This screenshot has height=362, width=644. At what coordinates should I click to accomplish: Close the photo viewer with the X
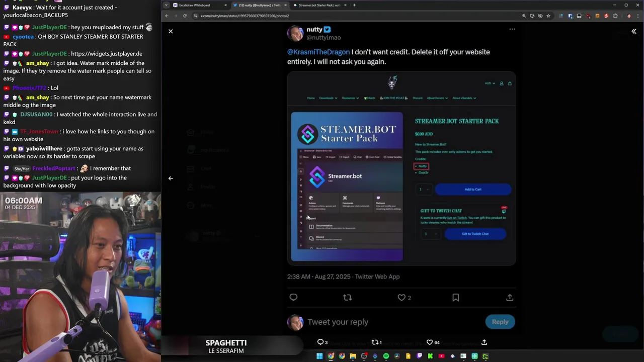click(x=171, y=31)
